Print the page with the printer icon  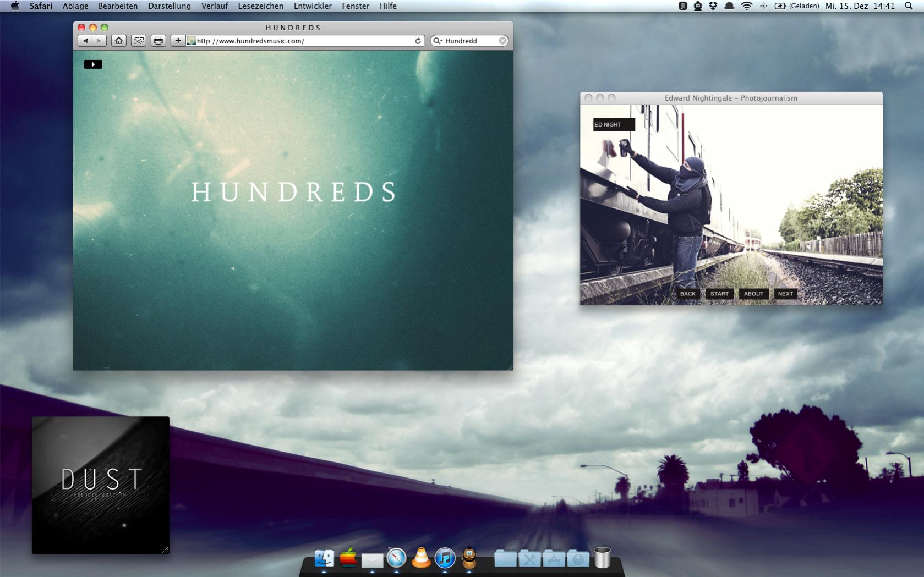pyautogui.click(x=158, y=41)
